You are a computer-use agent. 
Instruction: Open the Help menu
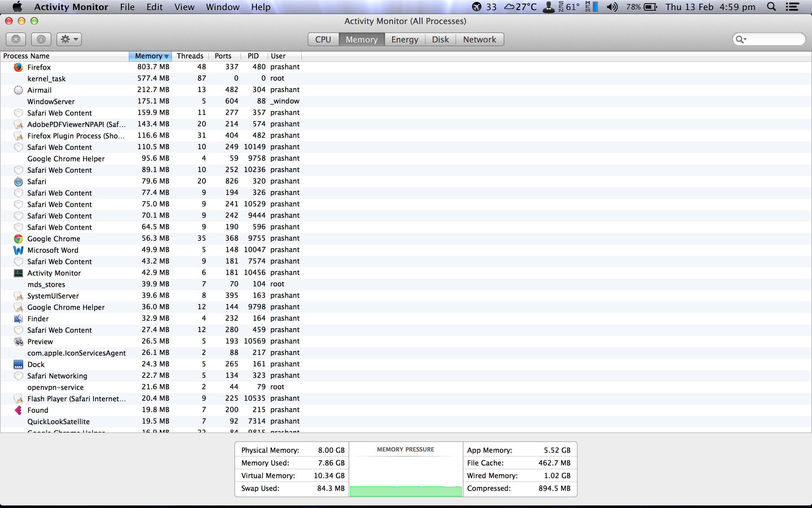tap(261, 7)
